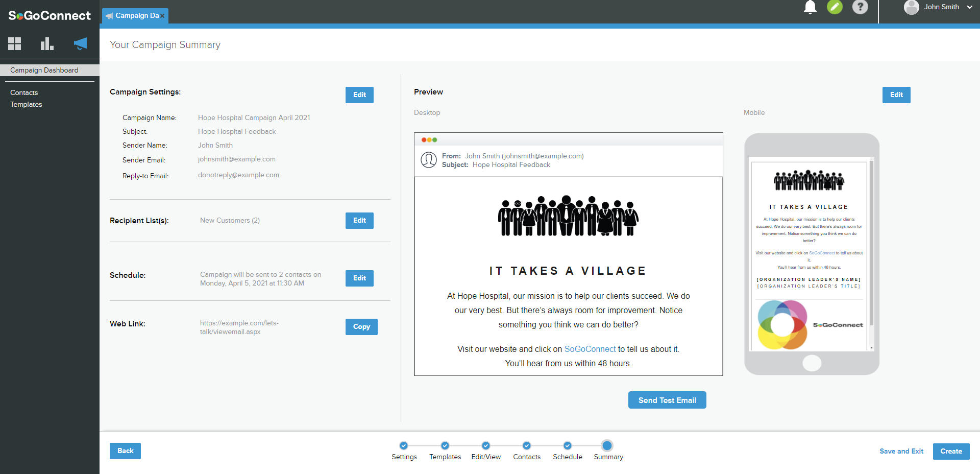Open the dashboard grid icon in sidebar
980x474 pixels.
[x=15, y=44]
